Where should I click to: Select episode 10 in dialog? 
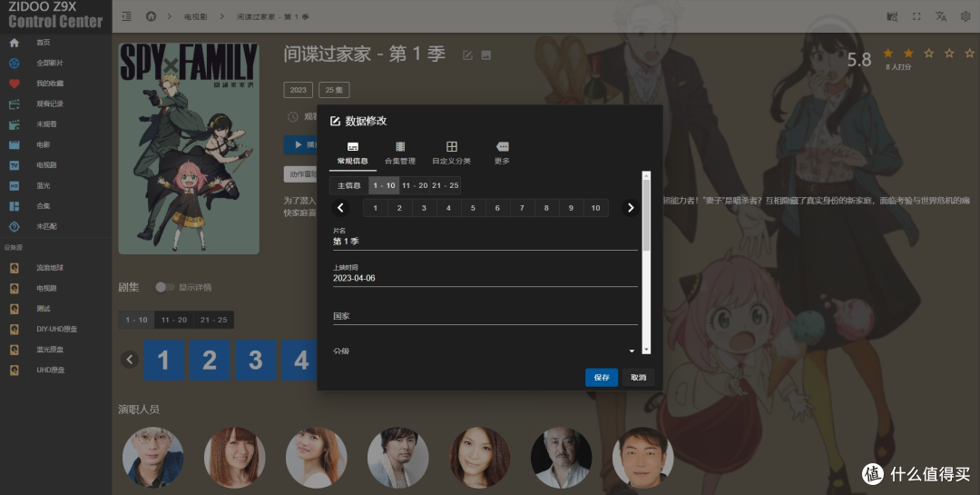(x=595, y=208)
